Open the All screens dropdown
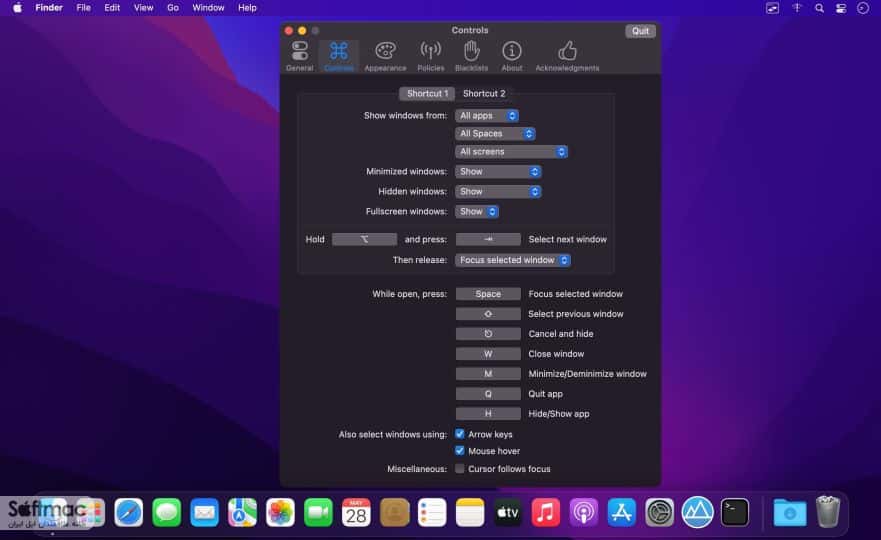881x540 pixels. (511, 152)
